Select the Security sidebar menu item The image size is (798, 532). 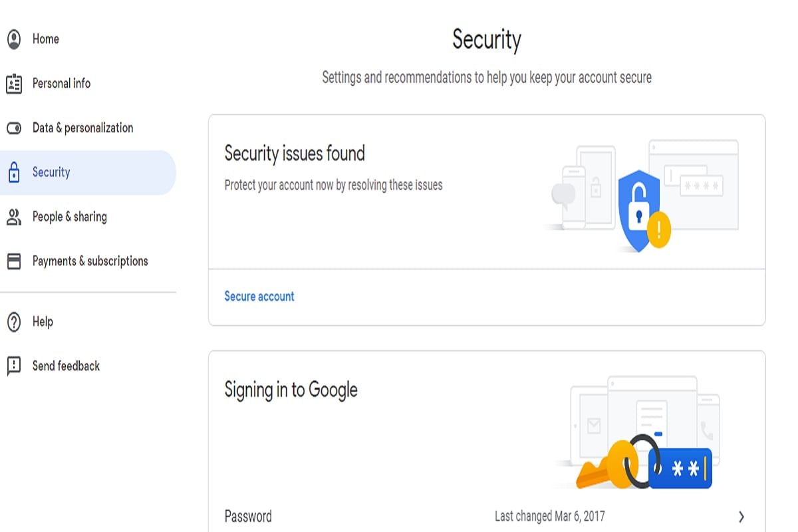pos(51,172)
